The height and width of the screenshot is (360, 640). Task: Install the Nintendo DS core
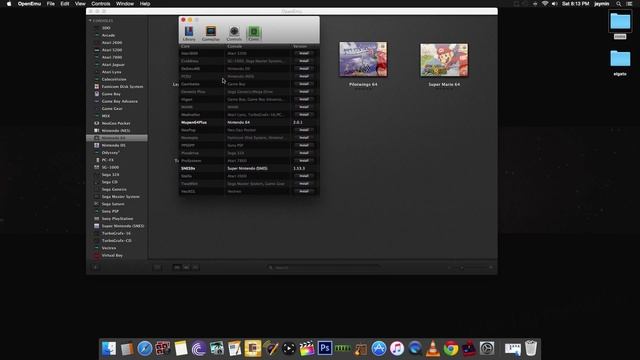click(x=304, y=69)
